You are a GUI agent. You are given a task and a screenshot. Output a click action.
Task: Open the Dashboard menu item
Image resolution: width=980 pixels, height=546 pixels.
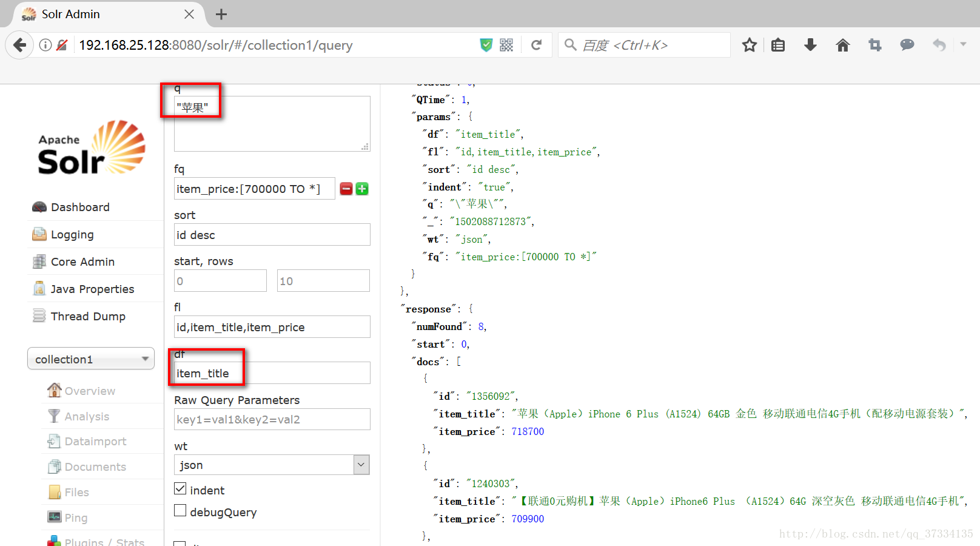[x=80, y=207]
